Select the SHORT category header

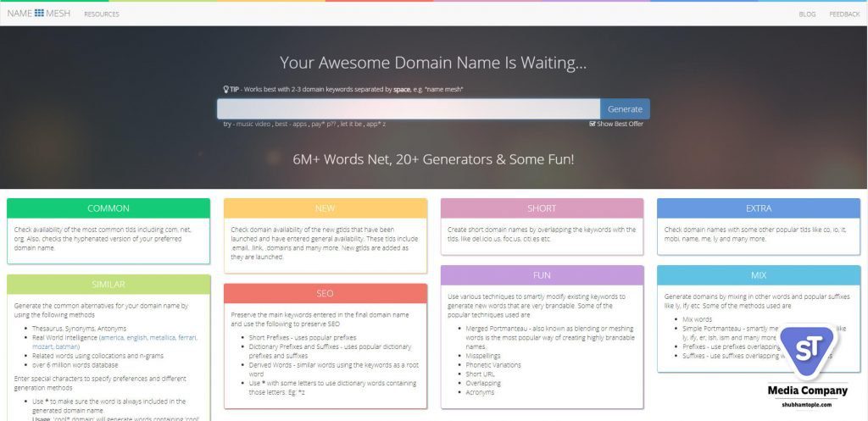coord(542,208)
